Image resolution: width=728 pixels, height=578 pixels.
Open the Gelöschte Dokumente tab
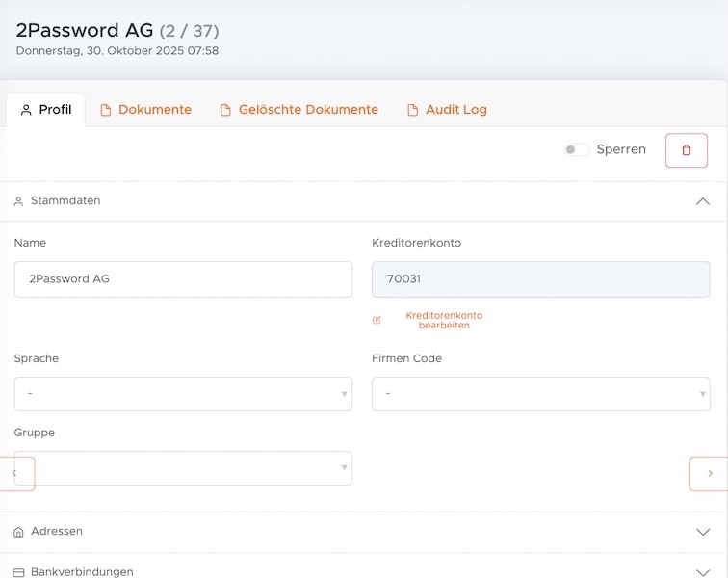tap(306, 110)
